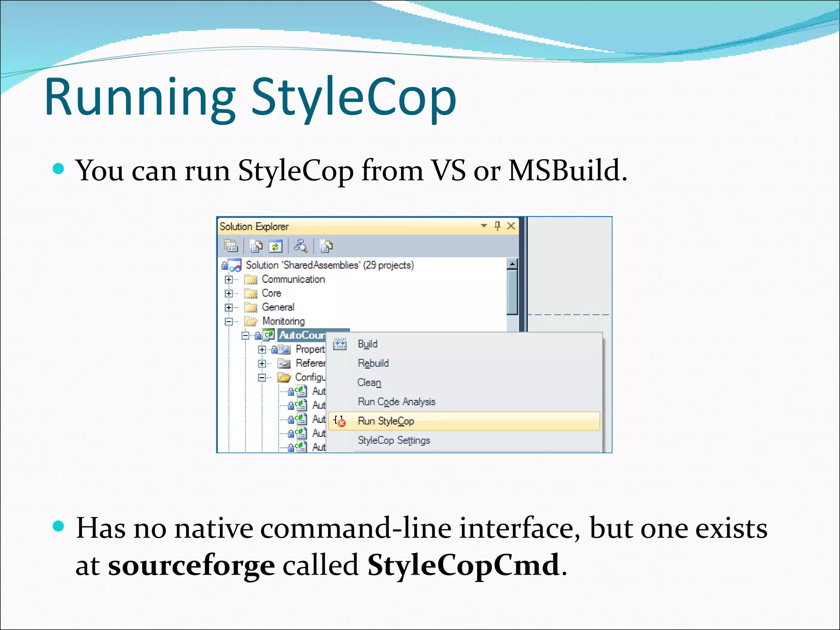
Task: Collapse the Monitoring folder node
Action: click(x=229, y=322)
